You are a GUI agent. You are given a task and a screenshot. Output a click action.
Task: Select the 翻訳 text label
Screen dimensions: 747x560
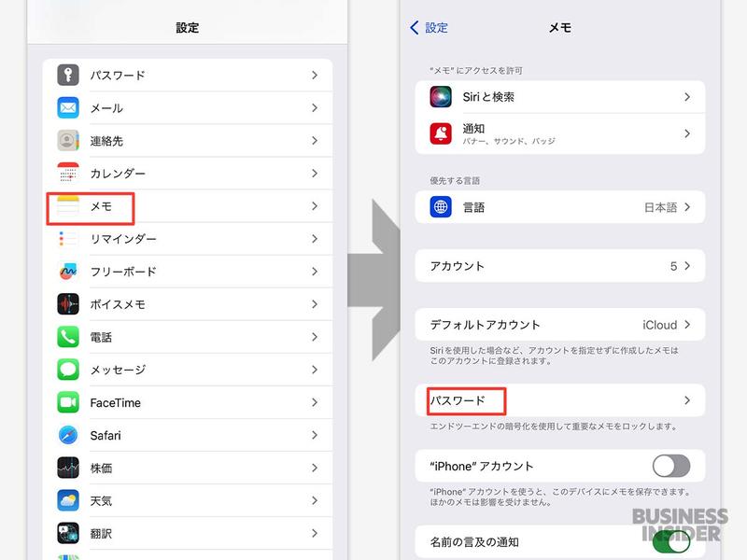[101, 534]
